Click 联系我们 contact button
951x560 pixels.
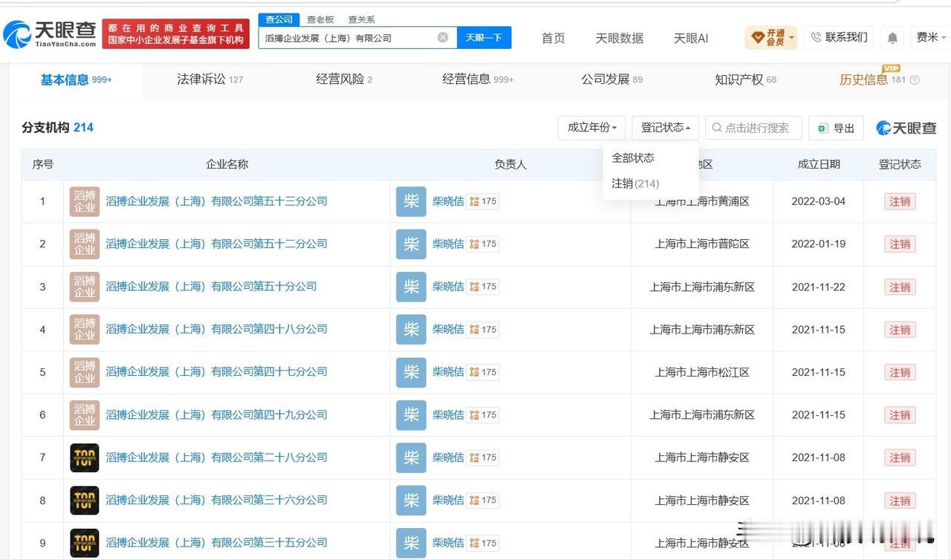(x=839, y=37)
